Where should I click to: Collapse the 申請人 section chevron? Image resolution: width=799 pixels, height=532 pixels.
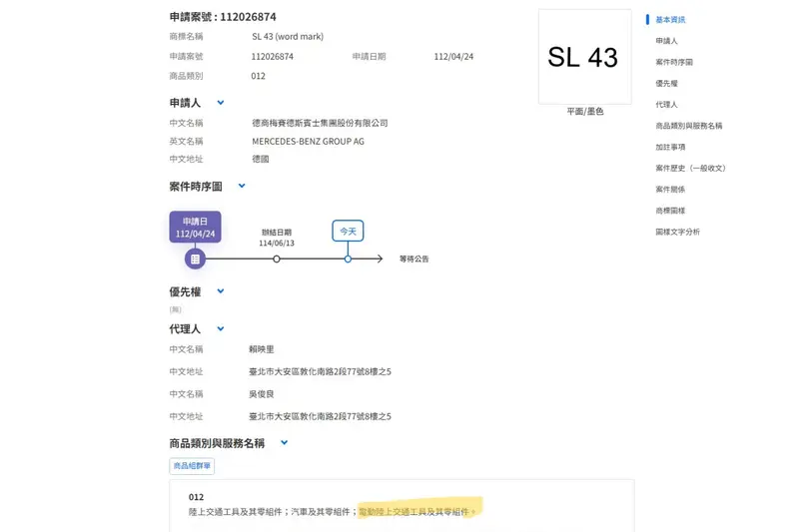click(x=221, y=103)
